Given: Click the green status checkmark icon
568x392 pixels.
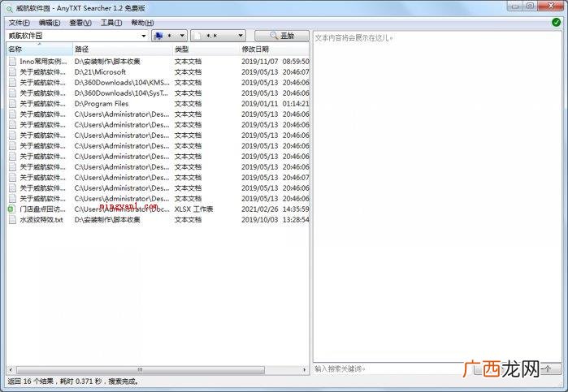Looking at the screenshot, I should point(556,23).
